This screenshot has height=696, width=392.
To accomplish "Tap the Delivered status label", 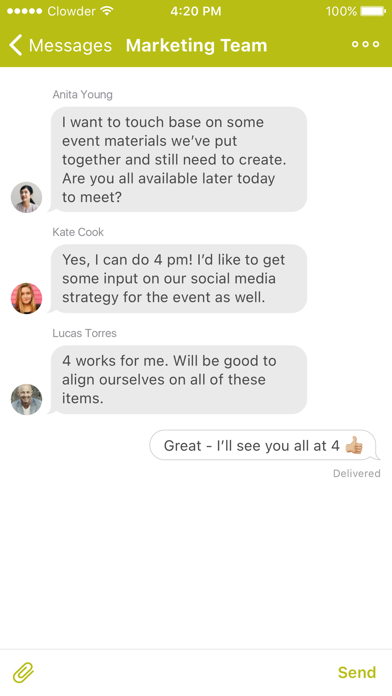I will 357,474.
